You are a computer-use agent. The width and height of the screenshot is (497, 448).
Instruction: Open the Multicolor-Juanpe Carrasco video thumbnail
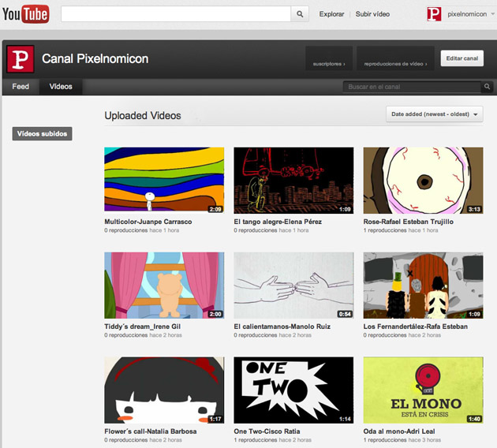[164, 180]
